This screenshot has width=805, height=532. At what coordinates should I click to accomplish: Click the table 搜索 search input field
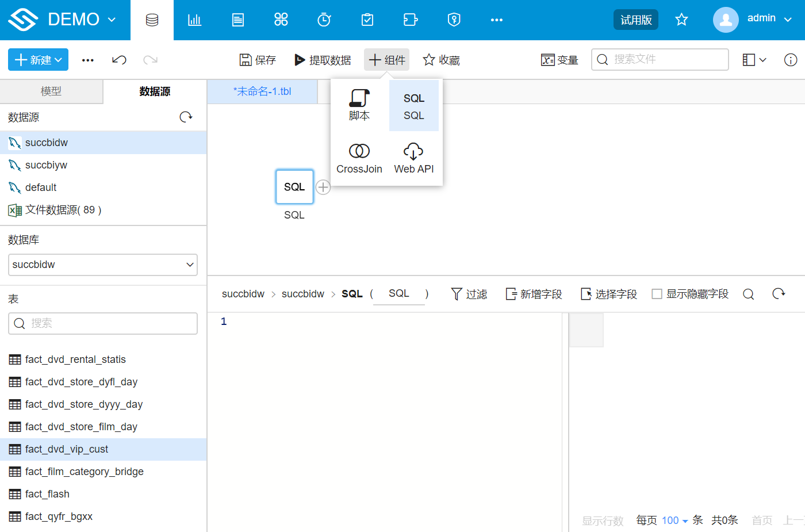pos(102,323)
